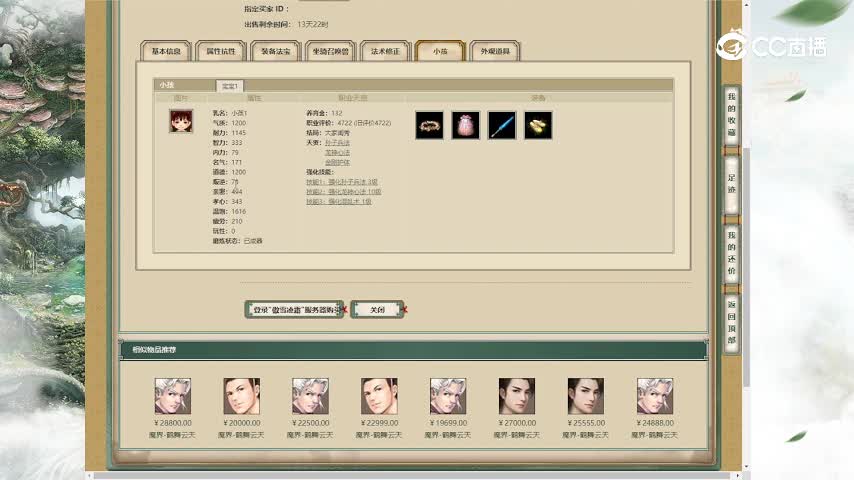This screenshot has width=854, height=480.
Task: Select the 坐骑召唤兽 tab
Action: (331, 51)
